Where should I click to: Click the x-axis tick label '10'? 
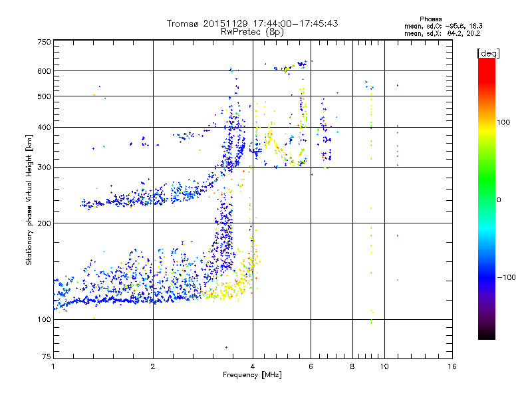click(x=384, y=366)
